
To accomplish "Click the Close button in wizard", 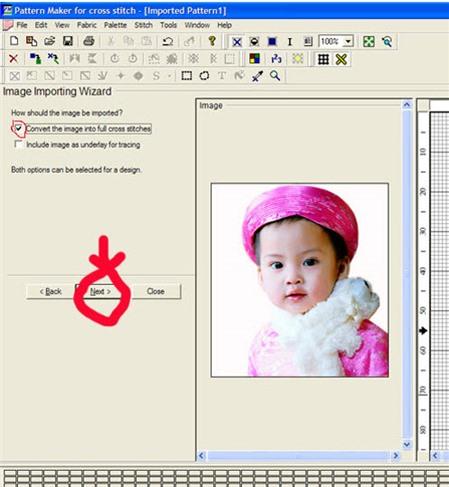I will tap(155, 291).
